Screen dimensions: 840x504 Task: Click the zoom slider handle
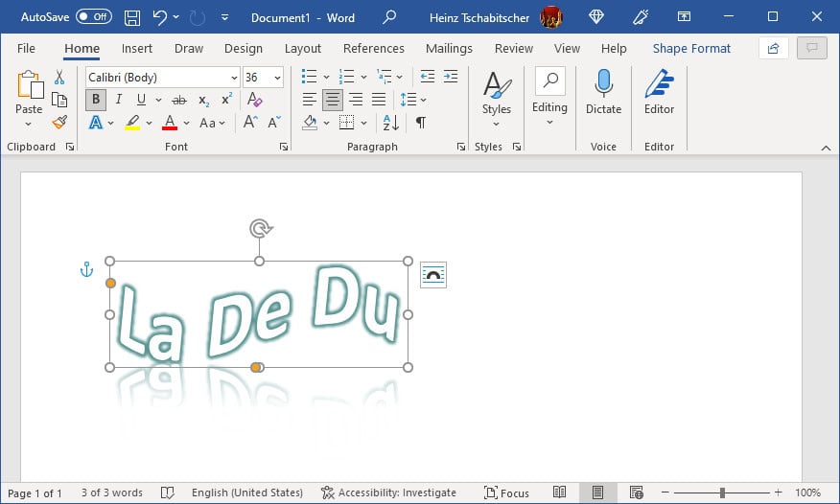[x=722, y=493]
